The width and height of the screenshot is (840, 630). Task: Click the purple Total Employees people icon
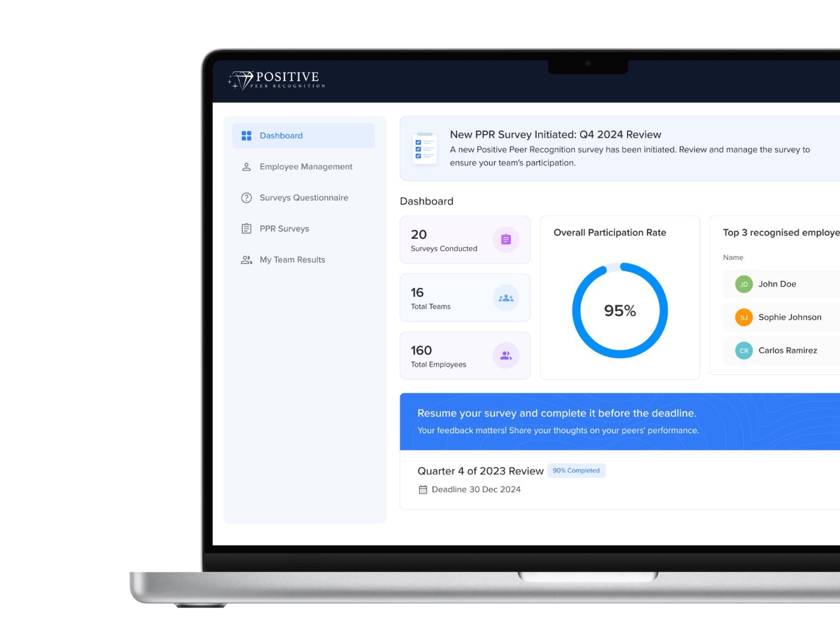(x=506, y=356)
